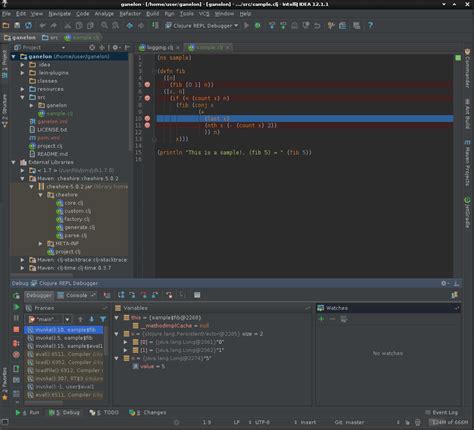
Task: Click the Open folder toolbar icon
Action: (6, 25)
